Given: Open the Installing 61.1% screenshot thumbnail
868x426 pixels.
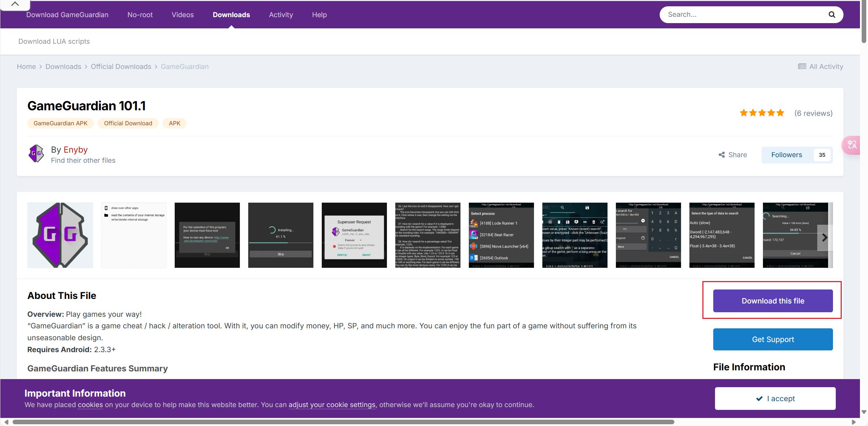Looking at the screenshot, I should click(x=281, y=235).
